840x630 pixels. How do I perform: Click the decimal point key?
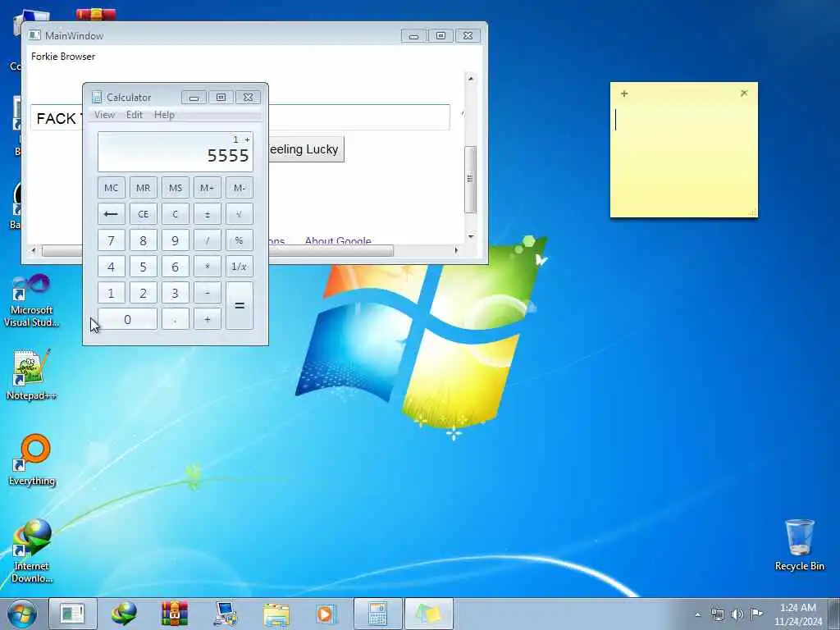pyautogui.click(x=176, y=319)
